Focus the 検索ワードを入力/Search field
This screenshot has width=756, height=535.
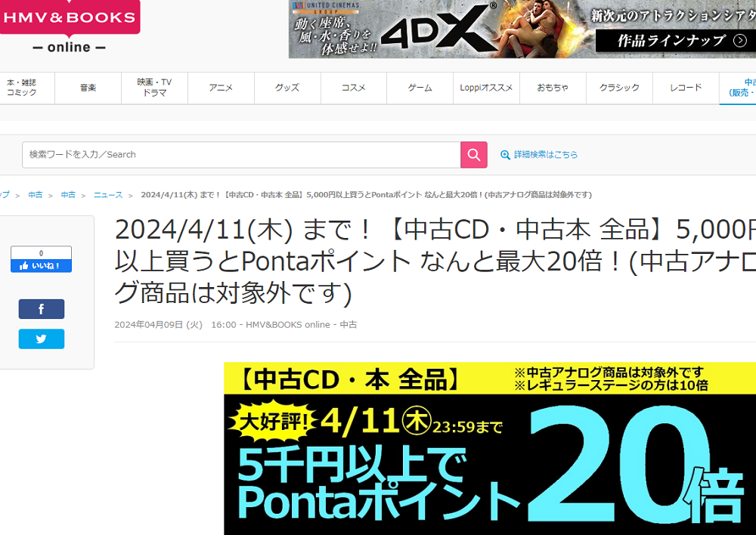click(241, 155)
